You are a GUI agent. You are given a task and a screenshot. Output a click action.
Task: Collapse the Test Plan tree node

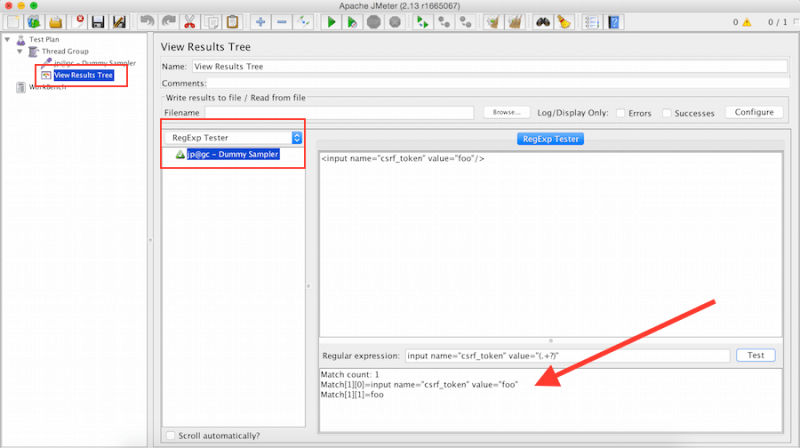pyautogui.click(x=7, y=39)
